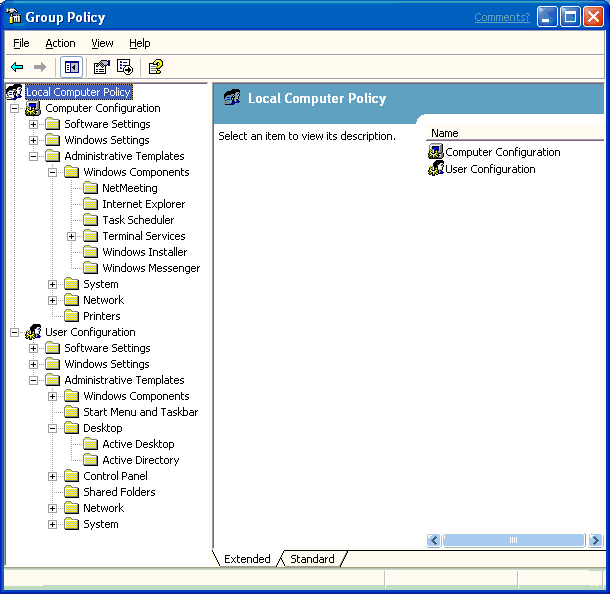Select User Configuration label in right pane
Screen dimensions: 610x594
coord(490,169)
